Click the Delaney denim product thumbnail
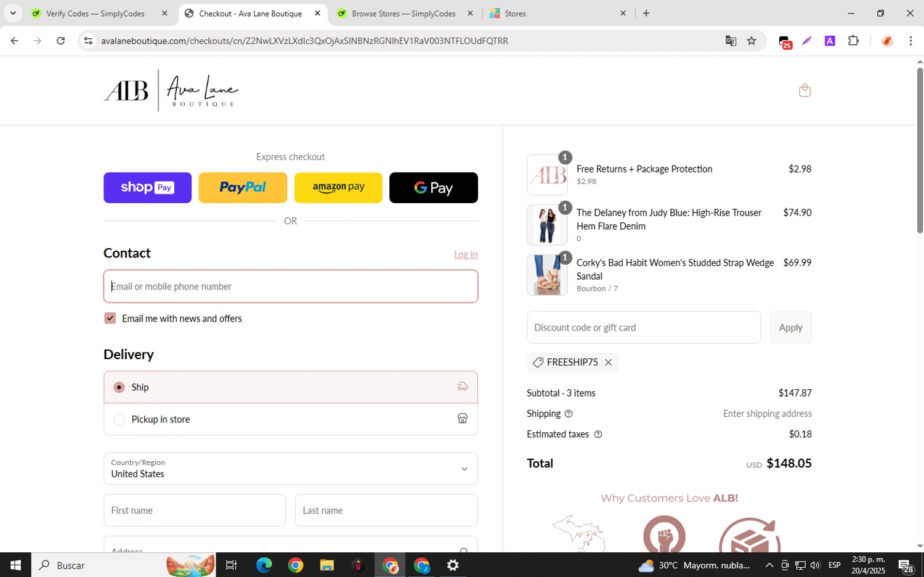The width and height of the screenshot is (924, 577). [x=547, y=225]
